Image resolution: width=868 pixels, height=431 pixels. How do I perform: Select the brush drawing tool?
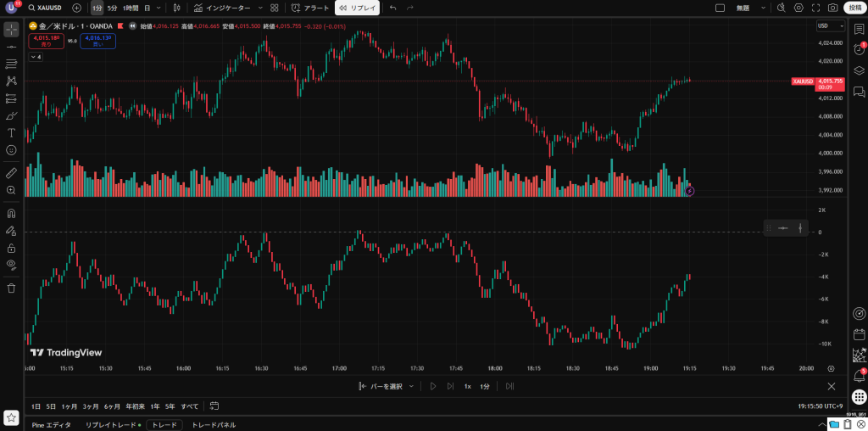[x=11, y=115]
